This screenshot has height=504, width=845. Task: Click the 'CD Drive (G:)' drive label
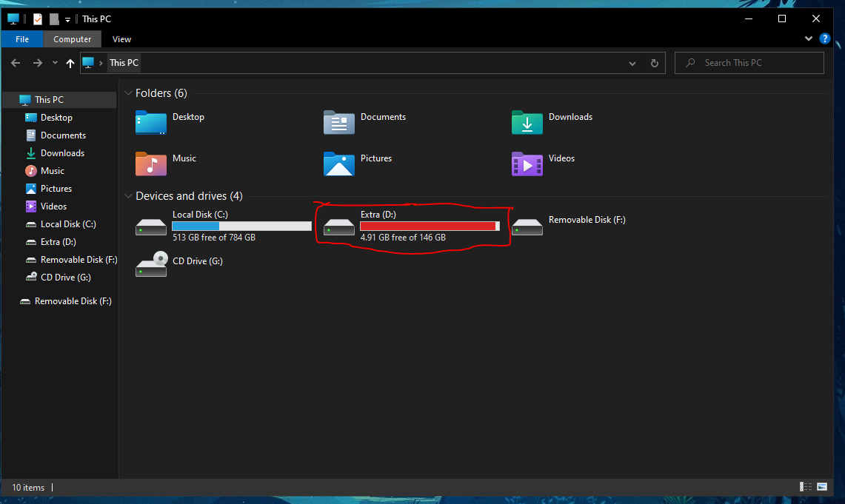click(198, 261)
